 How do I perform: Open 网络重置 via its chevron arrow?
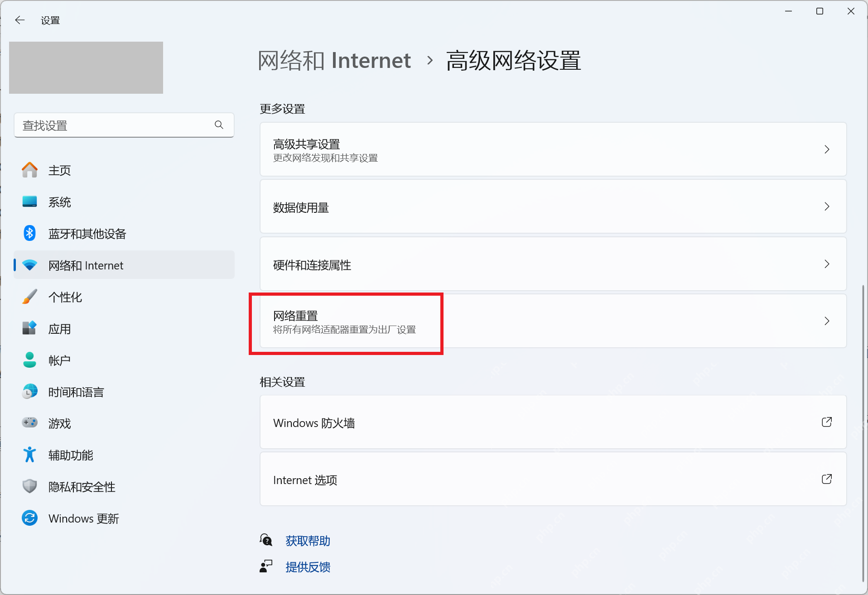click(x=827, y=321)
